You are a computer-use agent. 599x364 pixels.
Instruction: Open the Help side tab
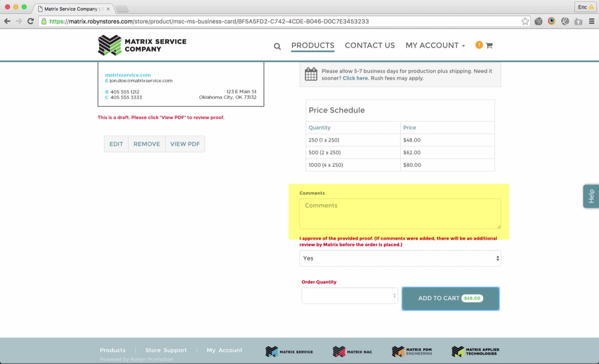[x=591, y=196]
